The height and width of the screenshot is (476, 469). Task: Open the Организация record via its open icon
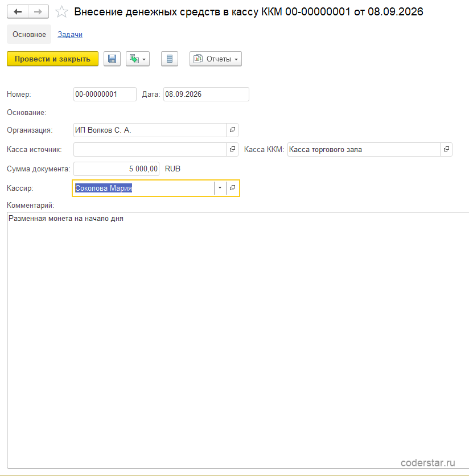point(232,130)
